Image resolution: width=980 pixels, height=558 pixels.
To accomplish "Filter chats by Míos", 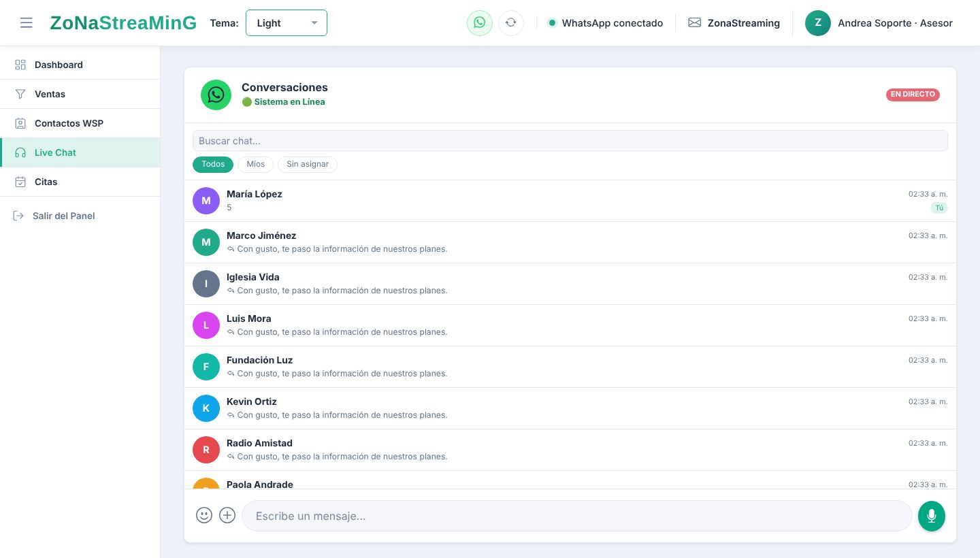I will [x=256, y=164].
